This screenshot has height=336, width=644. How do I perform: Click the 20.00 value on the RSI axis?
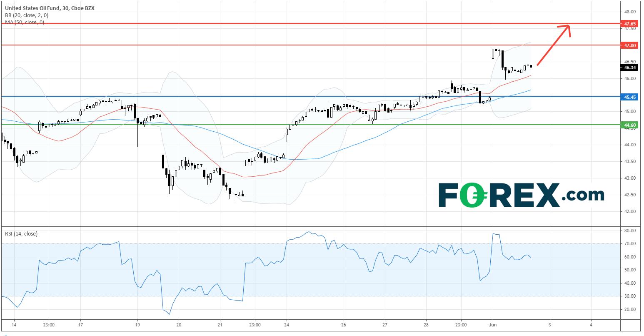point(630,309)
